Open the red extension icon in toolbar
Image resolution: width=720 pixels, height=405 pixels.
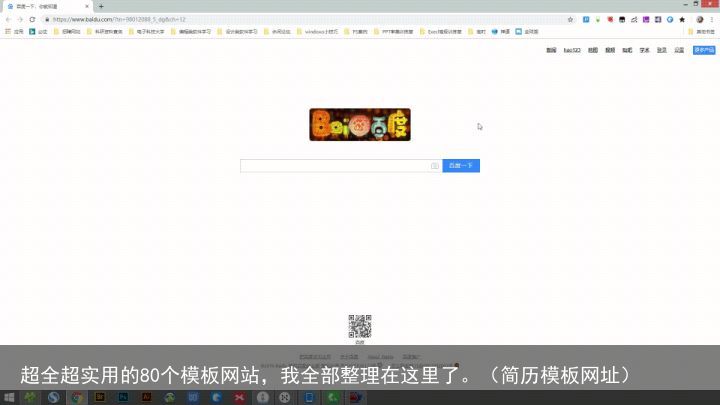click(610, 19)
